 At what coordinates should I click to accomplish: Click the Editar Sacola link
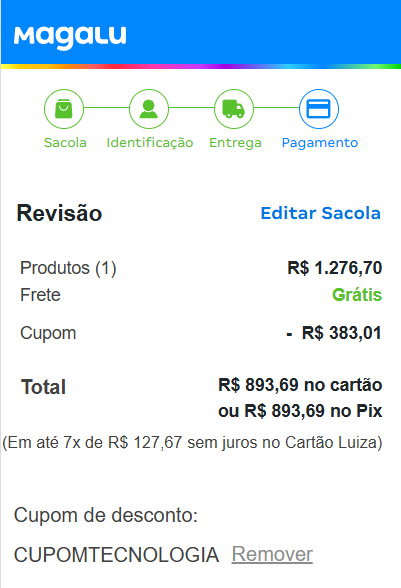321,213
